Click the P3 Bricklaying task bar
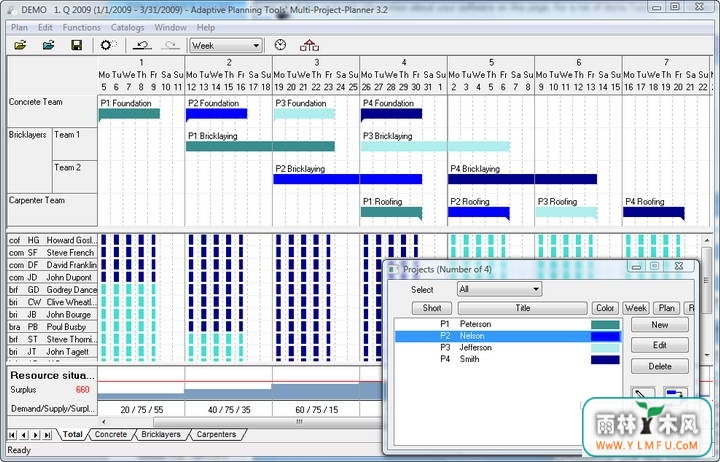The width and height of the screenshot is (720, 462). point(435,146)
